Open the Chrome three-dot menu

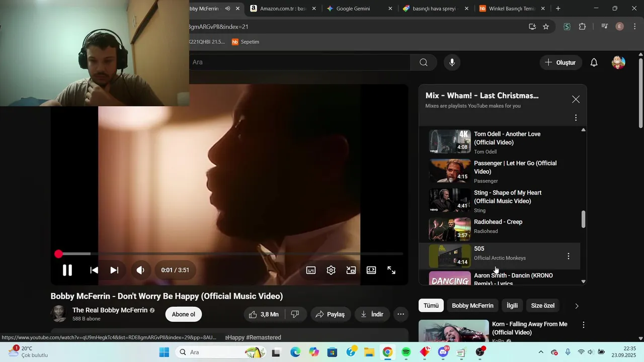[x=634, y=27]
